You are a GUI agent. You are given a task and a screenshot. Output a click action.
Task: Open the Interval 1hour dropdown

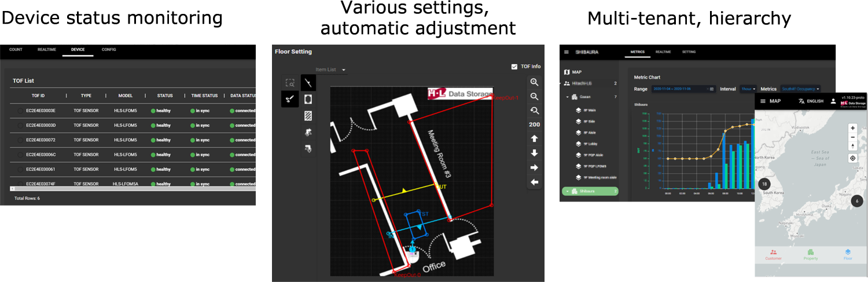pos(748,89)
